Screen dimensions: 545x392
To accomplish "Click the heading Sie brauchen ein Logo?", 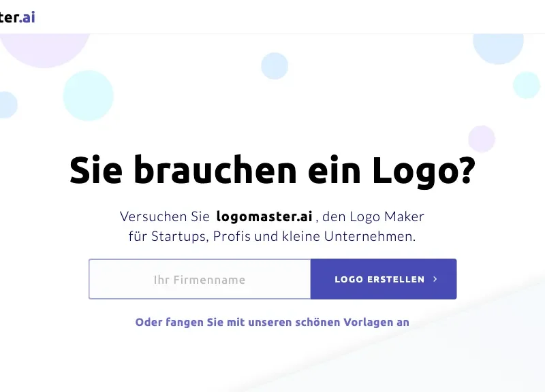I will pos(272,171).
